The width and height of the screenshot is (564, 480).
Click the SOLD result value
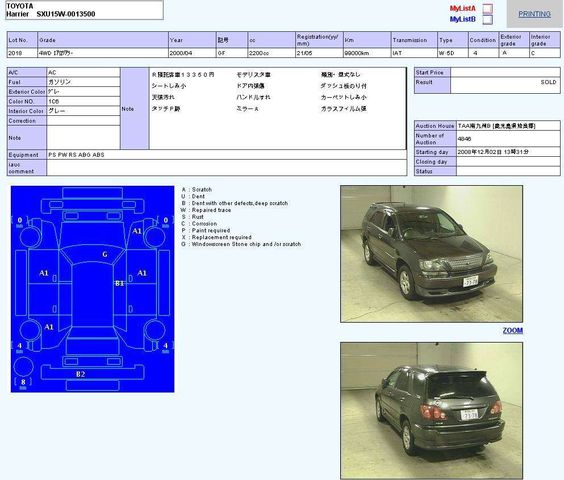[x=548, y=82]
